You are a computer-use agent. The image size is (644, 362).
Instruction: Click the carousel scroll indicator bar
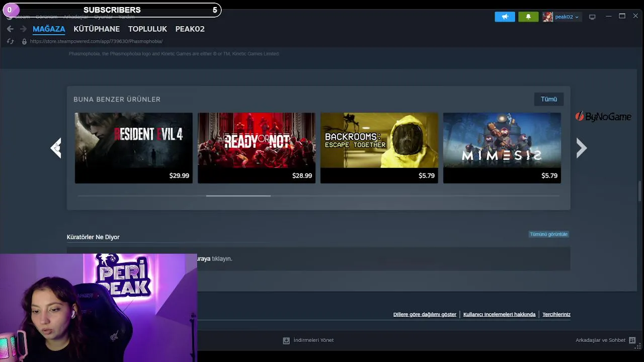coord(238,196)
